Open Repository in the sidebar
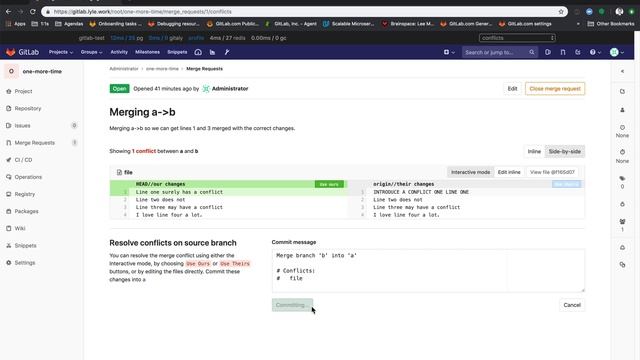This screenshot has height=360, width=640. [28, 109]
